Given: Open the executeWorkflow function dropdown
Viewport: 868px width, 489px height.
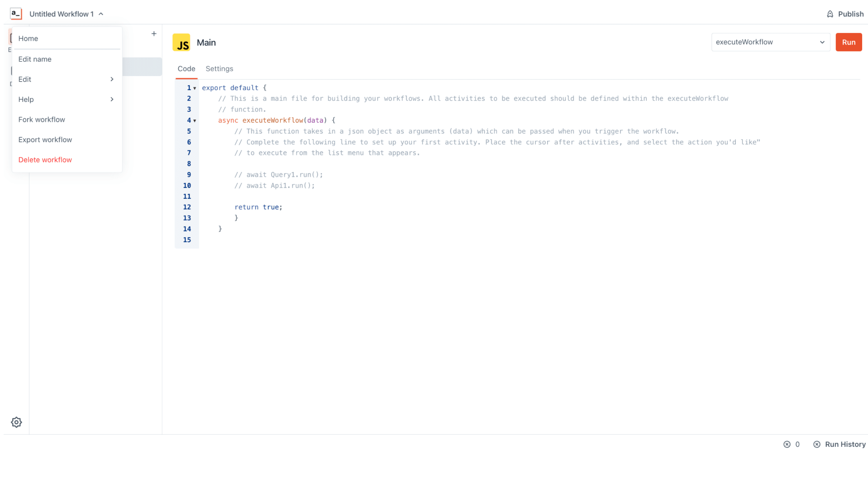Looking at the screenshot, I should [x=771, y=42].
